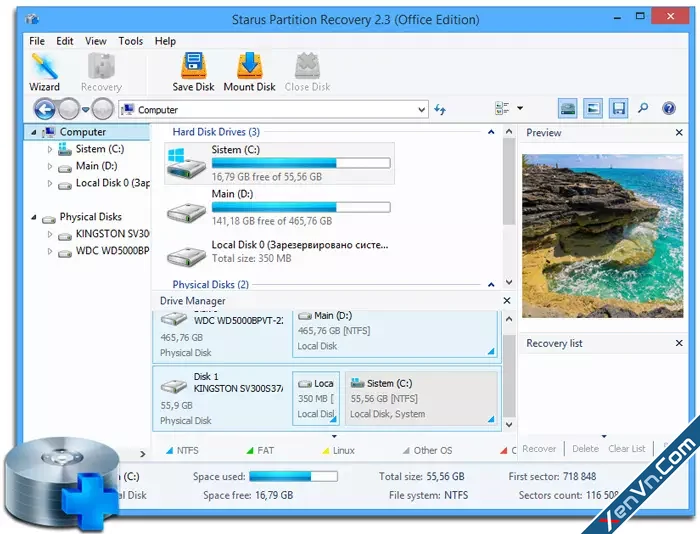
Task: Click the refresh arrows icon
Action: 440,109
